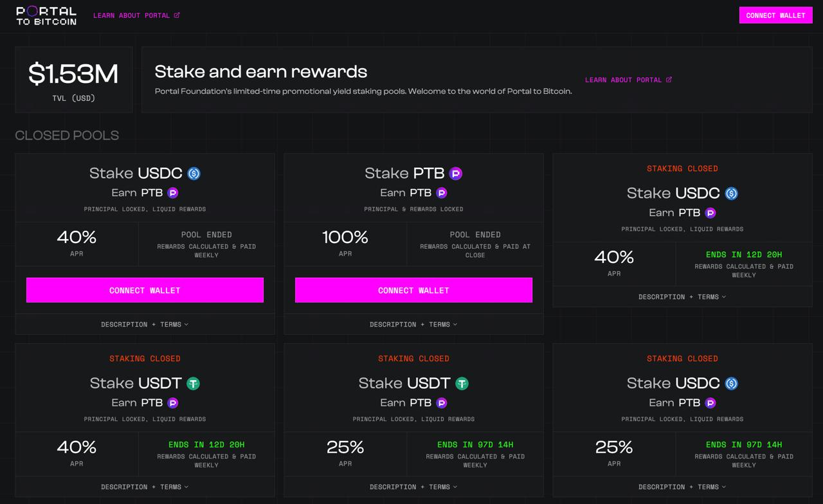
Task: Click the external link icon in the header link
Action: pyautogui.click(x=177, y=15)
